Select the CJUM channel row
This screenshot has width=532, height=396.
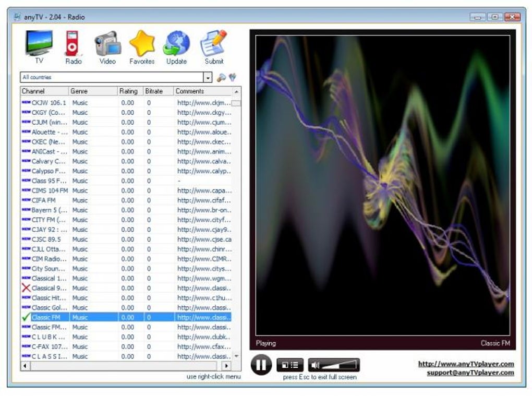tap(126, 122)
